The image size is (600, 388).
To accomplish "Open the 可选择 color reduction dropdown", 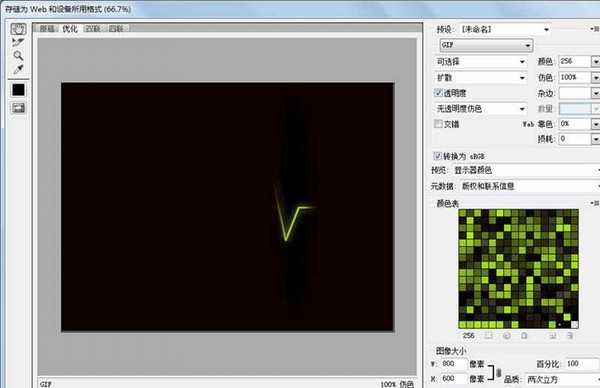I will point(481,62).
